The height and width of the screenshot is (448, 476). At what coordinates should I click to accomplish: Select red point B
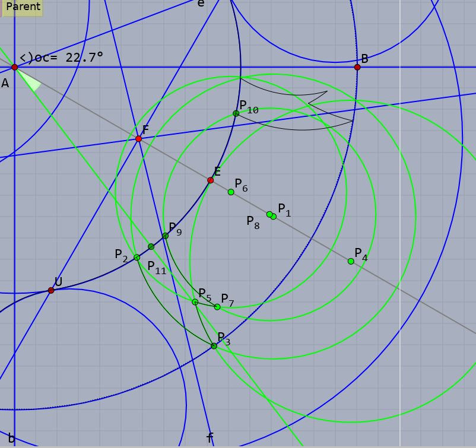coord(357,67)
